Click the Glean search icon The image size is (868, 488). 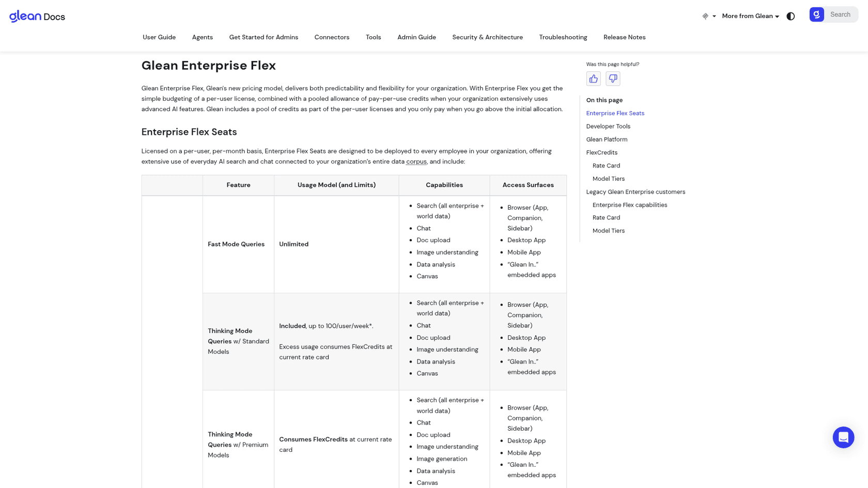(x=816, y=14)
